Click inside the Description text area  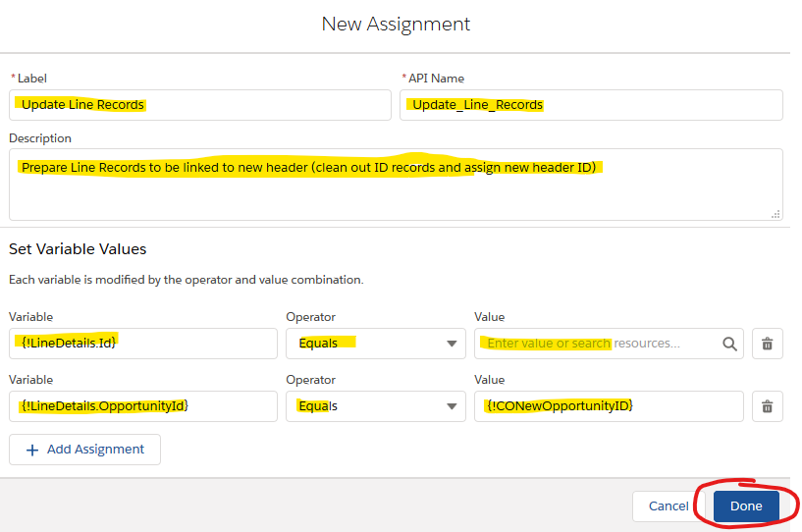(x=396, y=185)
